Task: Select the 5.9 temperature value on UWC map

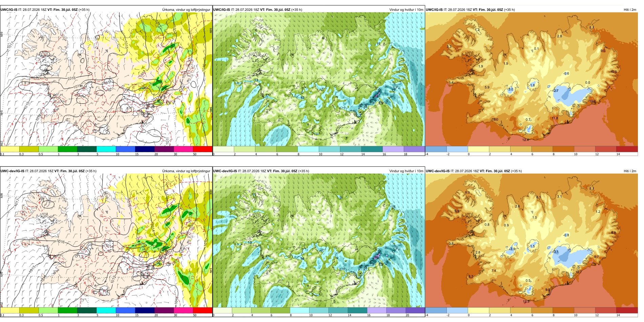Action: 487,87
